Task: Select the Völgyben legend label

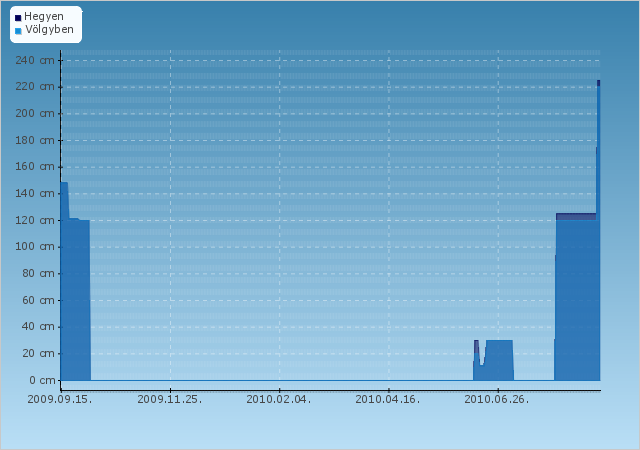Action: coord(49,29)
